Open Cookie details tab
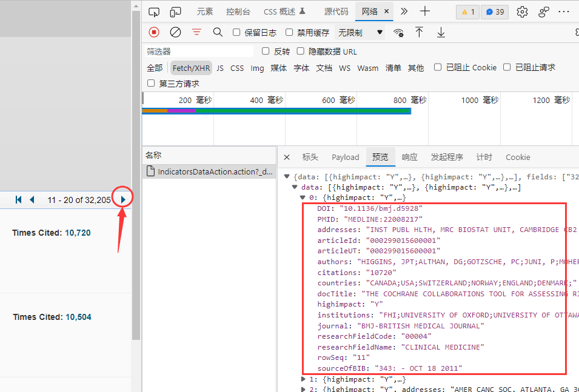579x392 pixels. tap(518, 158)
